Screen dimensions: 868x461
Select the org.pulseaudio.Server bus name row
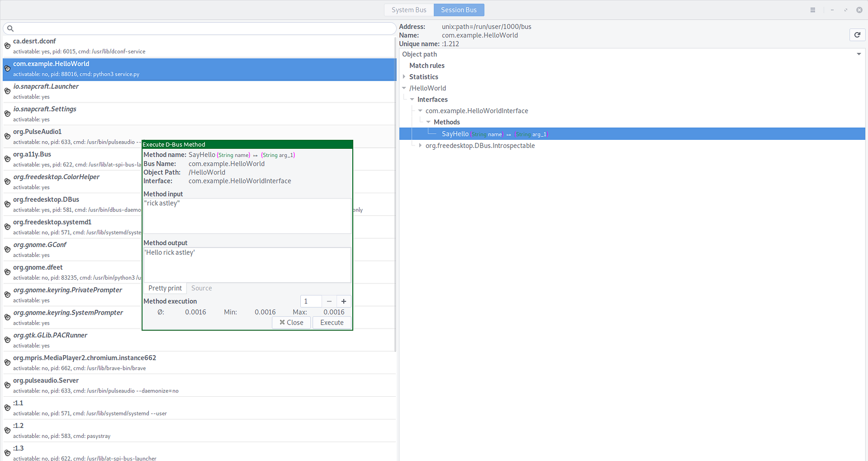point(199,385)
